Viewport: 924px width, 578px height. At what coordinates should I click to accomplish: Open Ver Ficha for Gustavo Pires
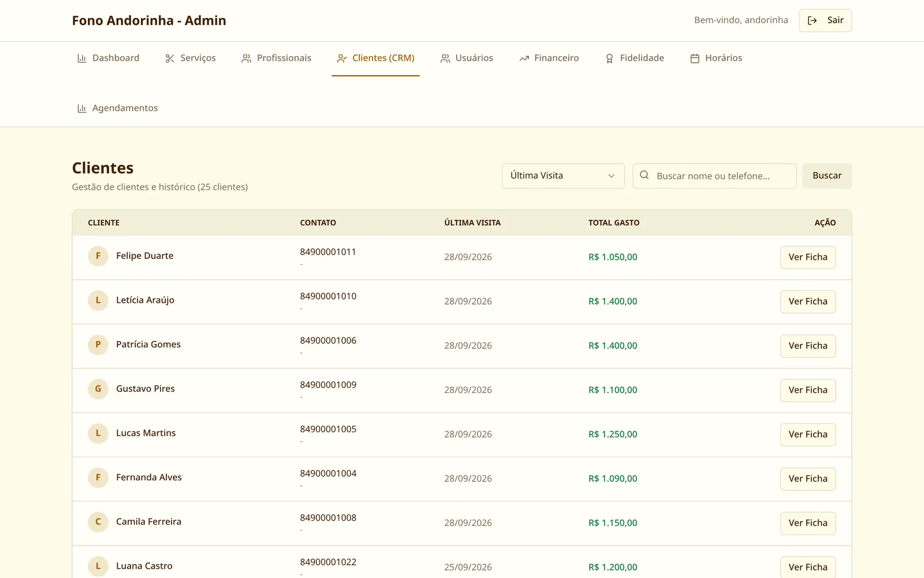point(808,390)
